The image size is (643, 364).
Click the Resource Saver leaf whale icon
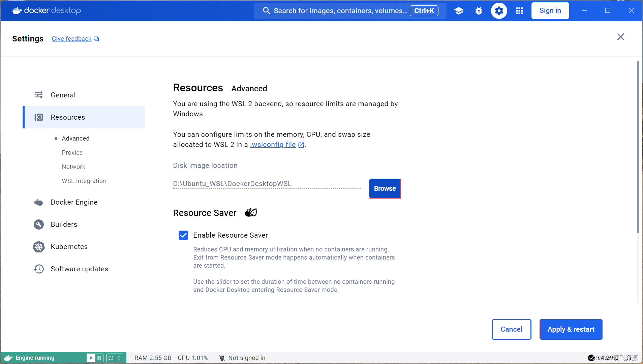pyautogui.click(x=251, y=213)
